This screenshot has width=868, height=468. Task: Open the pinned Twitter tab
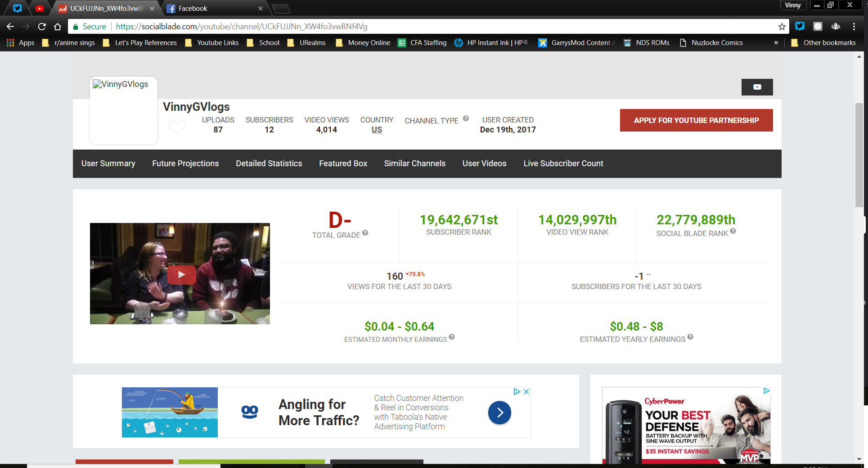(x=18, y=8)
